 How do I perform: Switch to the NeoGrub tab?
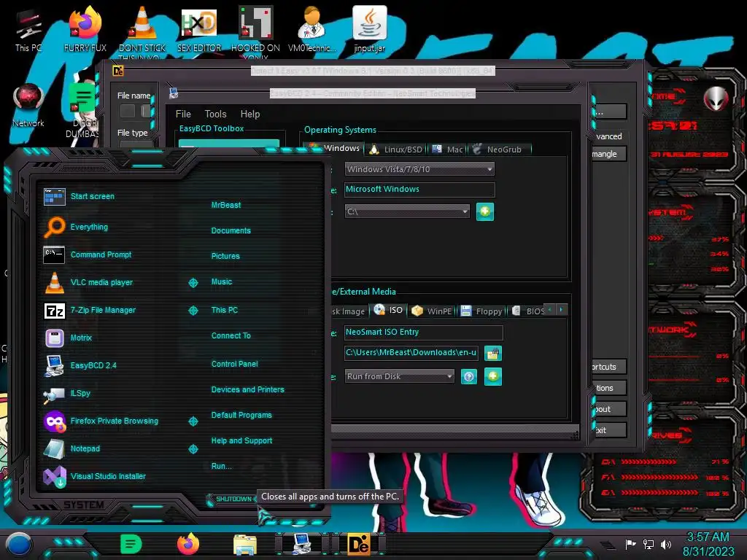(499, 149)
